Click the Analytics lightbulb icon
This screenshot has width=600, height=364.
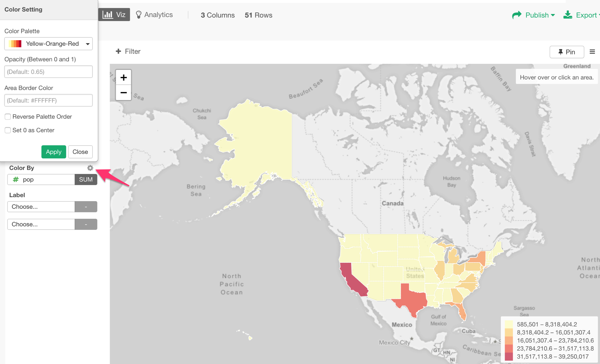139,14
